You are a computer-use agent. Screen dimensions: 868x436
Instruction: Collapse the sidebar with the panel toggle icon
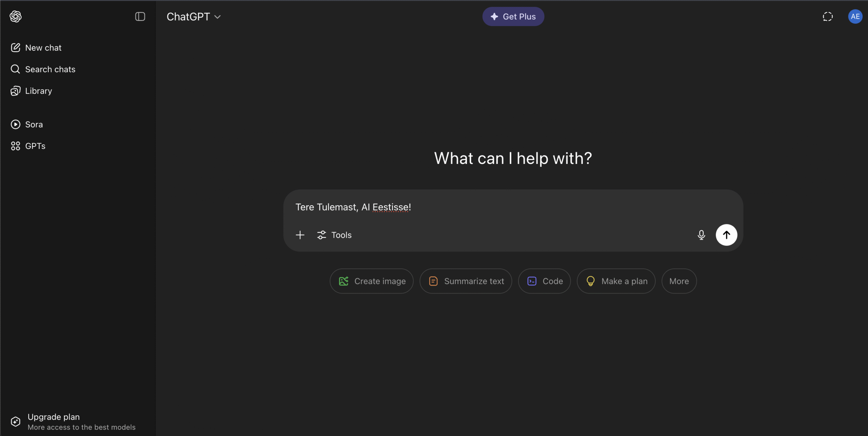coord(140,16)
